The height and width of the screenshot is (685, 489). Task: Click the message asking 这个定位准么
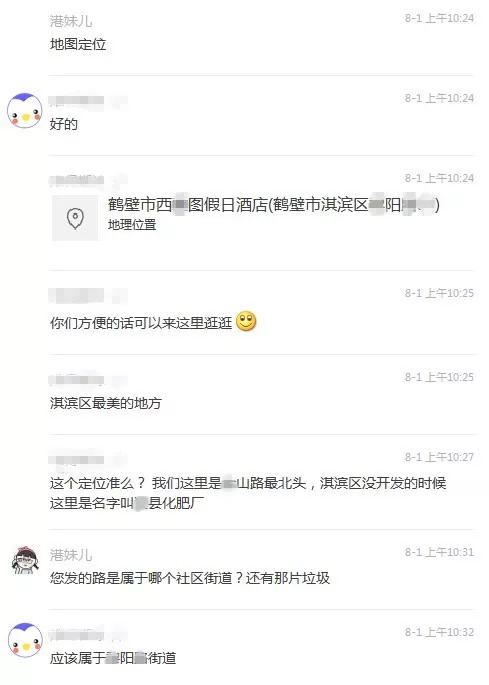point(248,493)
